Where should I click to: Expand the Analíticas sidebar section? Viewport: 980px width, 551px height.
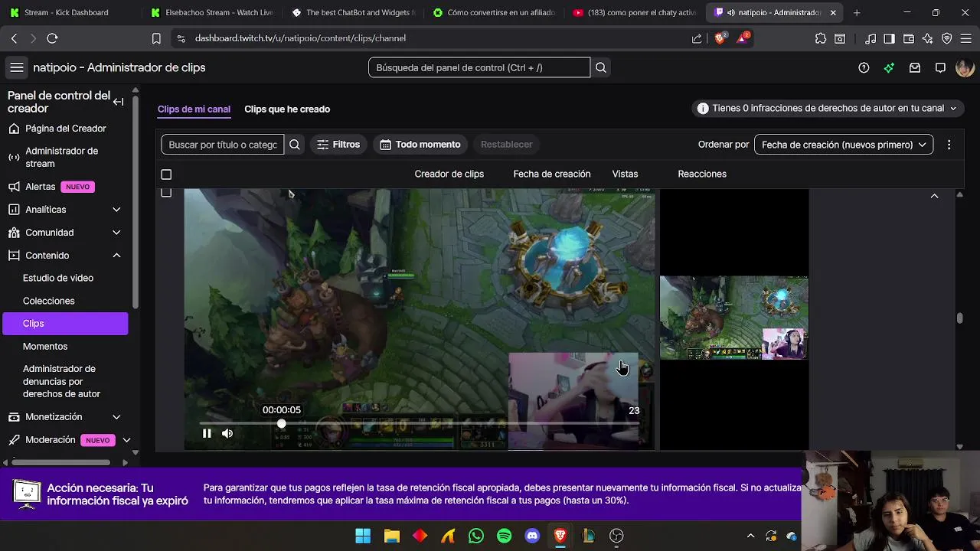pos(116,210)
